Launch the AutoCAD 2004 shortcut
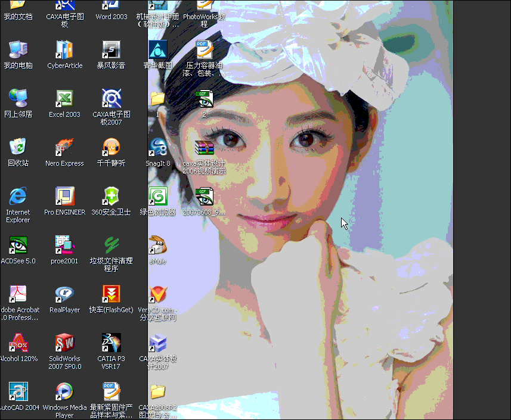The image size is (511, 420). pos(18,391)
